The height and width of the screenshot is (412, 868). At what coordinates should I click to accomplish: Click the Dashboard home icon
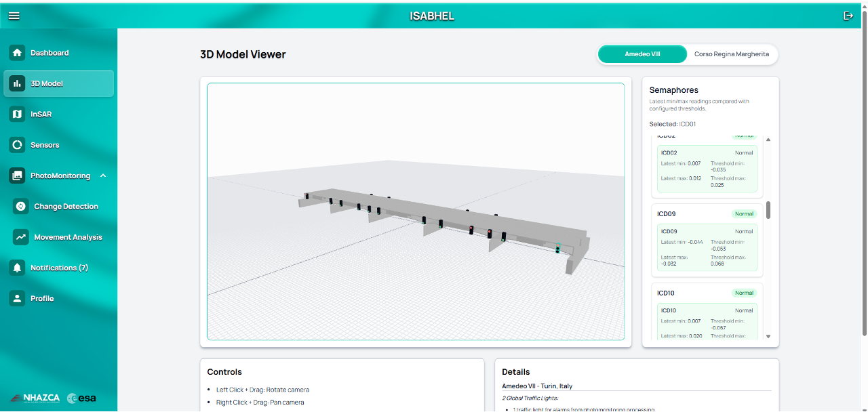18,53
